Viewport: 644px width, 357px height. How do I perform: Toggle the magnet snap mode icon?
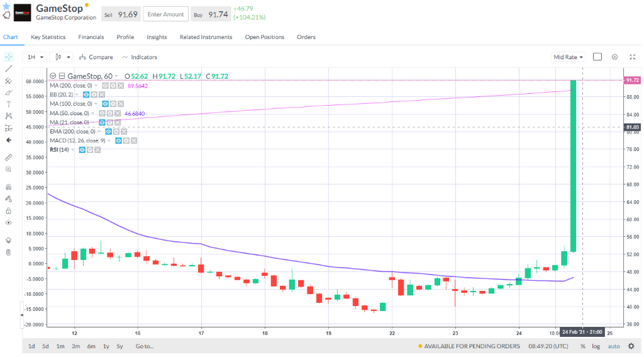click(8, 187)
